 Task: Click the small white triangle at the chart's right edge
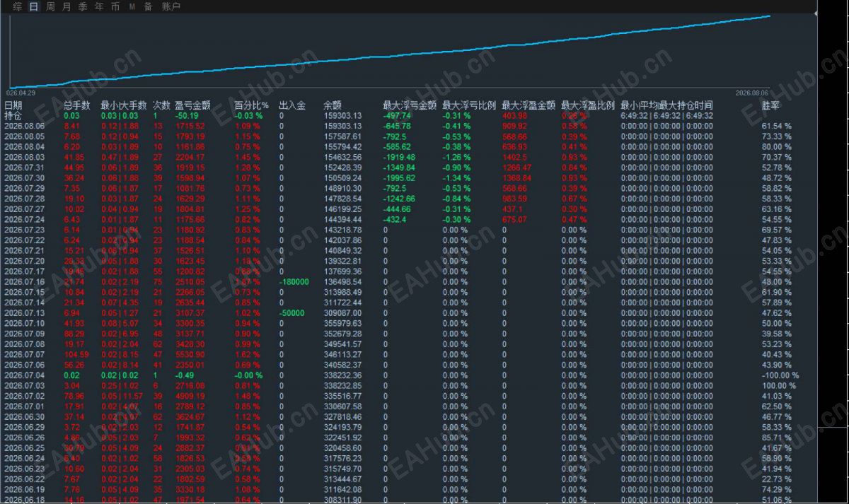tap(816, 13)
